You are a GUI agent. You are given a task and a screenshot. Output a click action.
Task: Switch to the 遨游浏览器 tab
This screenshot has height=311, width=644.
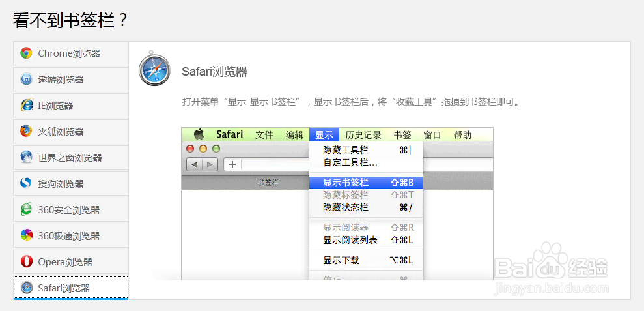point(71,79)
